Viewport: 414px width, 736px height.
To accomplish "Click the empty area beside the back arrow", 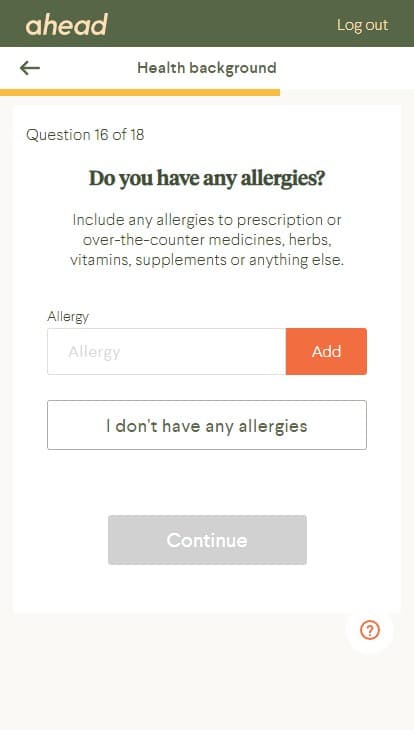I will coord(84,68).
